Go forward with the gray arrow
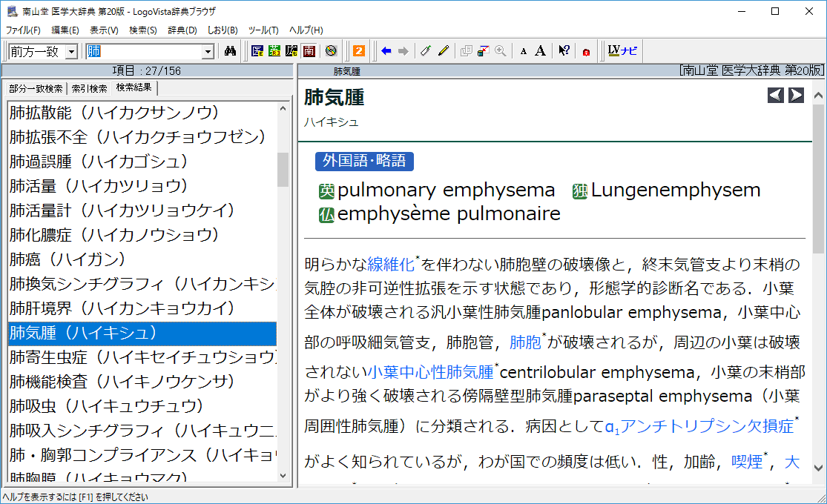The height and width of the screenshot is (504, 827). coord(403,51)
